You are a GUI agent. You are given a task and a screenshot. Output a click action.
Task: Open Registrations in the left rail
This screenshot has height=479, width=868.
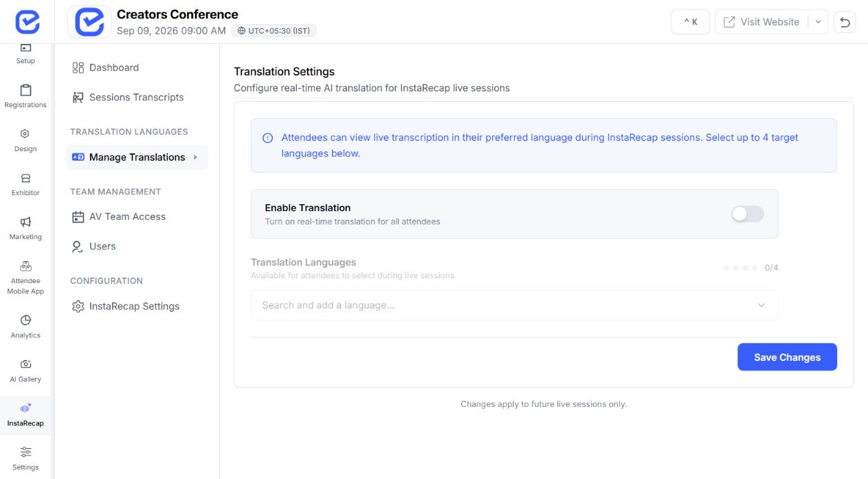click(x=25, y=97)
